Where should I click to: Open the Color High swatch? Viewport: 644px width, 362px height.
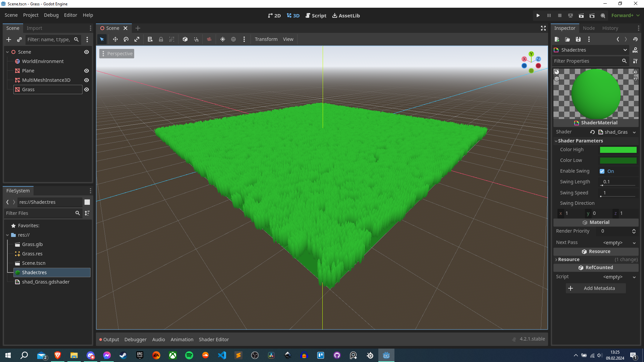[618, 150]
